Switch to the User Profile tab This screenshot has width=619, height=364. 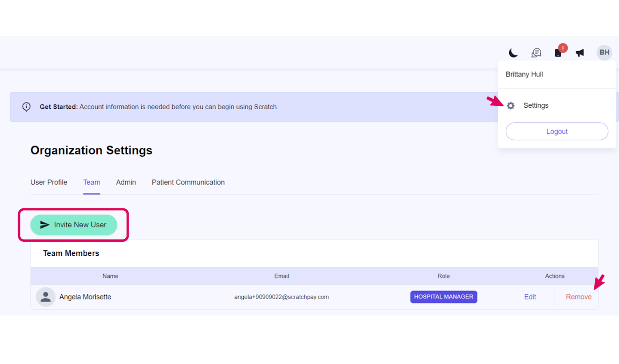pyautogui.click(x=49, y=182)
